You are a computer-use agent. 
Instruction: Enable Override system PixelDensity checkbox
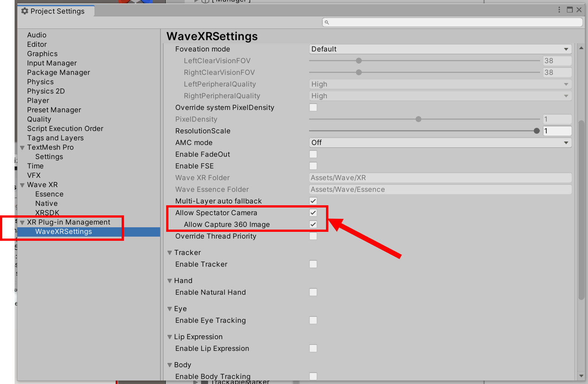(x=313, y=108)
